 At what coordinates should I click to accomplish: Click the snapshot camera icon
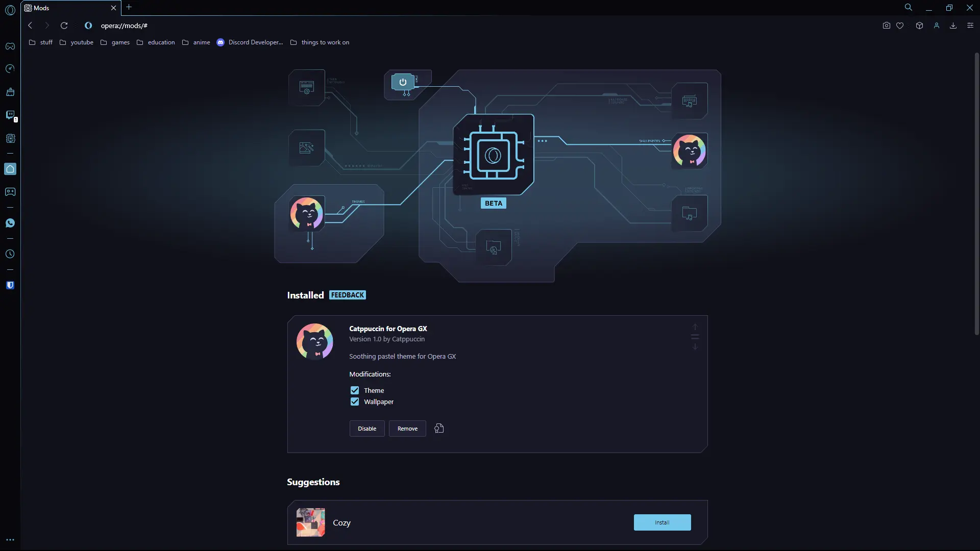click(x=886, y=26)
